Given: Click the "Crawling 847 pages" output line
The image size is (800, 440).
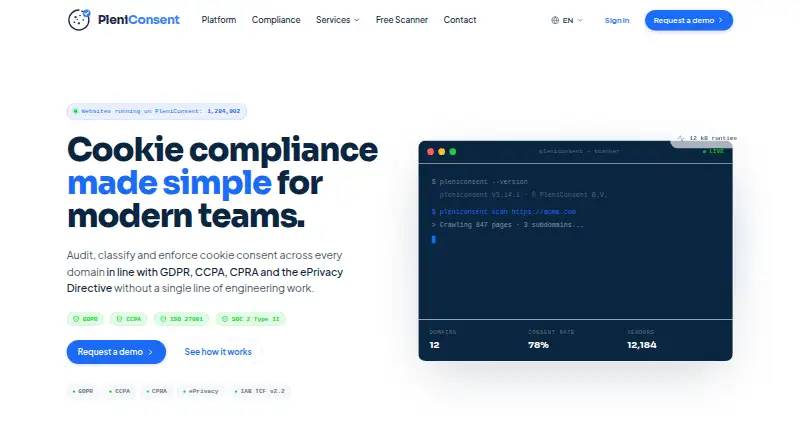Looking at the screenshot, I should point(508,225).
